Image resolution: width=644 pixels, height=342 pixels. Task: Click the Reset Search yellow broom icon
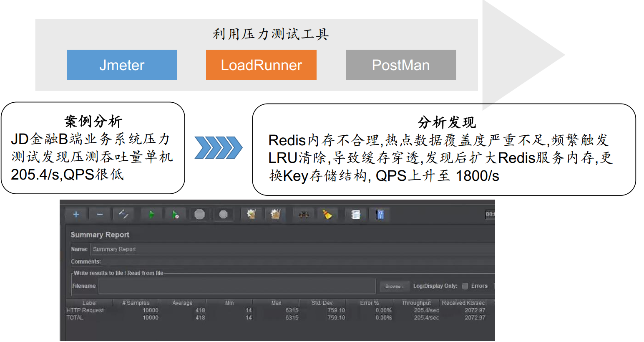pos(327,215)
